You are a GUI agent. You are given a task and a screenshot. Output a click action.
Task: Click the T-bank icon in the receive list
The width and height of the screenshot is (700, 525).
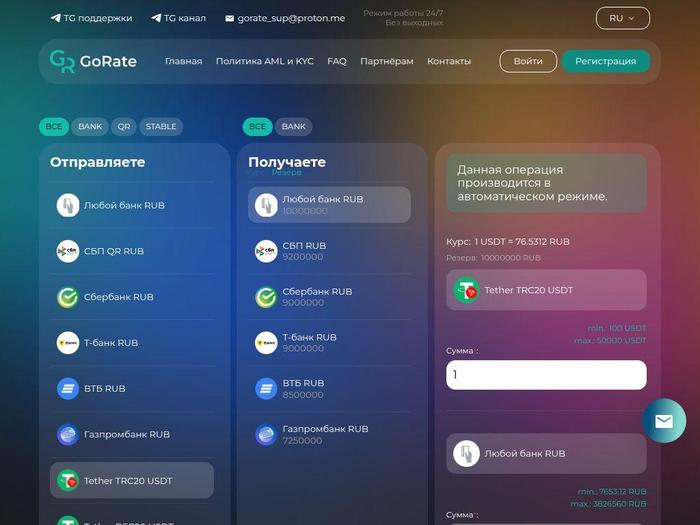pos(266,343)
